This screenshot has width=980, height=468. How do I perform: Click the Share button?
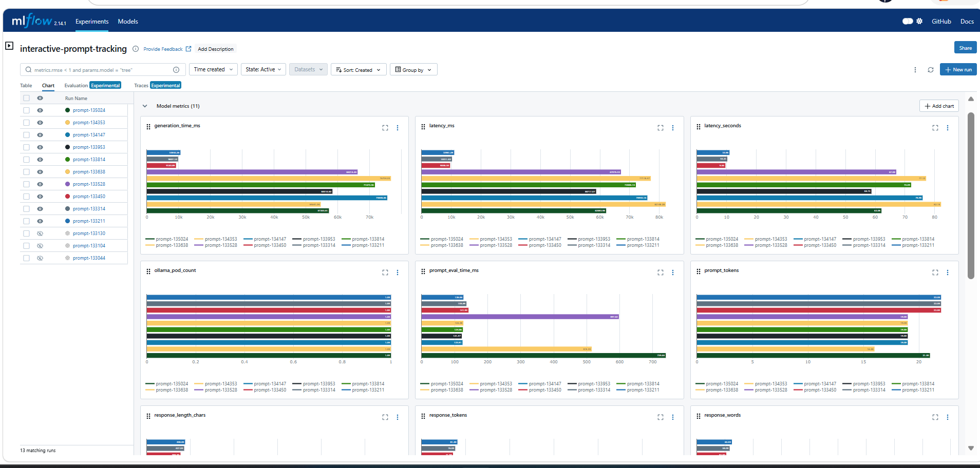click(965, 48)
